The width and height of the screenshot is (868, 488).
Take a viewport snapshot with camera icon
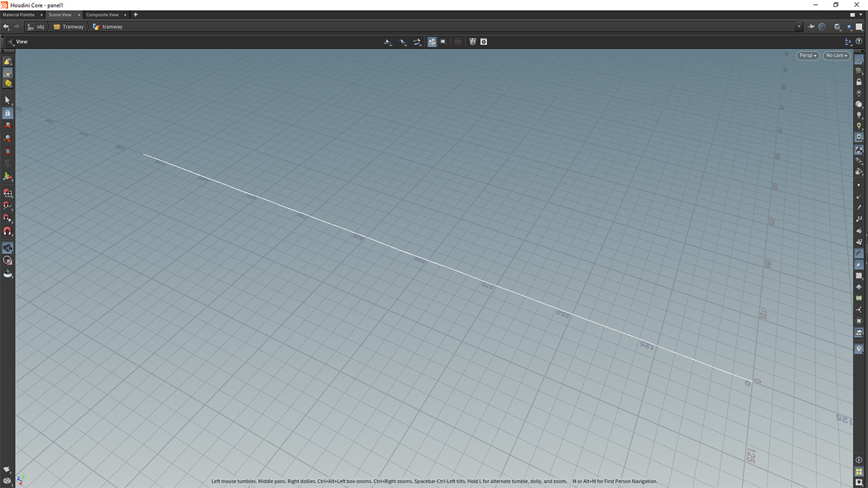(x=484, y=41)
